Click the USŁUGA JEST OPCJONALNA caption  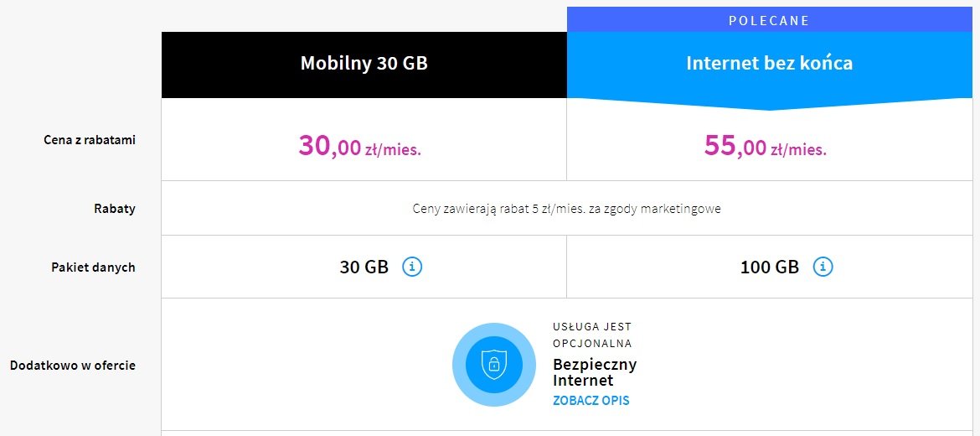tap(592, 335)
